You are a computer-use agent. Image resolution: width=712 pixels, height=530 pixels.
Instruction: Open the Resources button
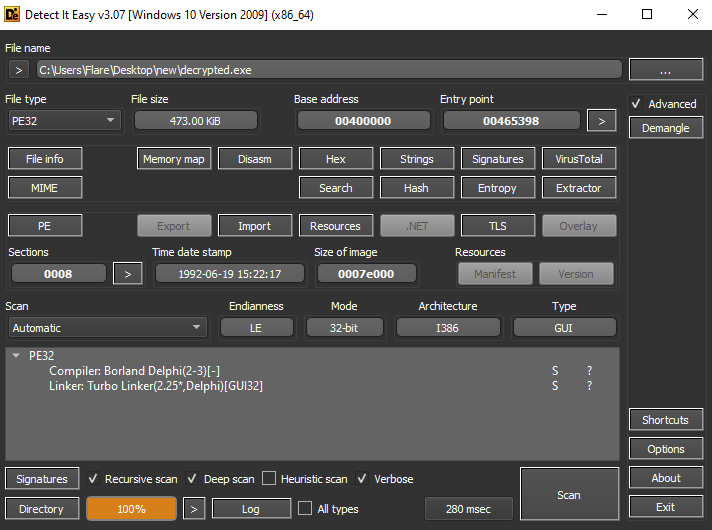click(336, 226)
